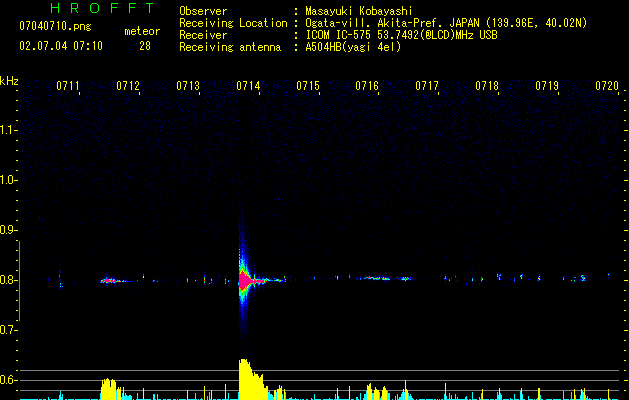Select the file name 07040710.png
Image resolution: width=629 pixels, height=400 pixels.
pyautogui.click(x=55, y=27)
